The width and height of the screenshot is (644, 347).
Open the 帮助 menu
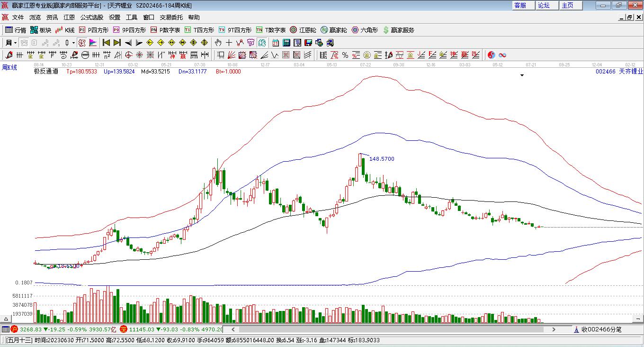tap(194, 17)
